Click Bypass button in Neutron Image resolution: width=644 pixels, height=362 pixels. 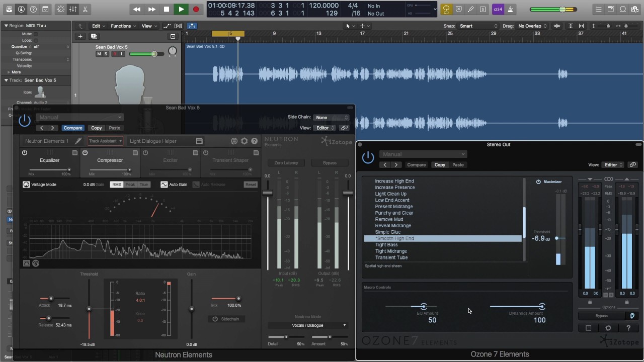(330, 163)
